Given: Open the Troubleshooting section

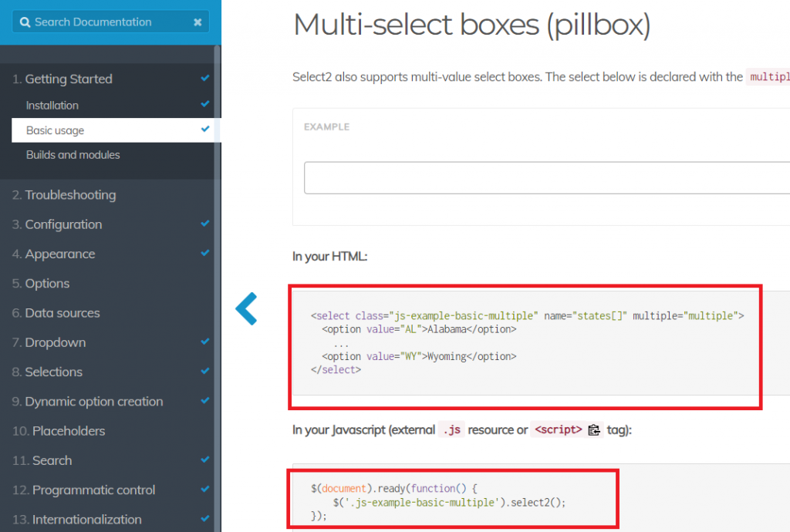Looking at the screenshot, I should [64, 195].
